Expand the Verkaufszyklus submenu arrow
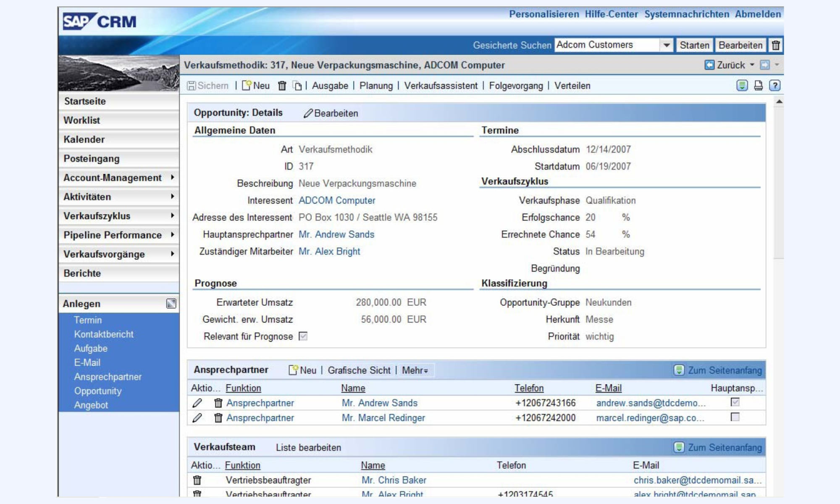Image resolution: width=840 pixels, height=504 pixels. pyautogui.click(x=172, y=216)
